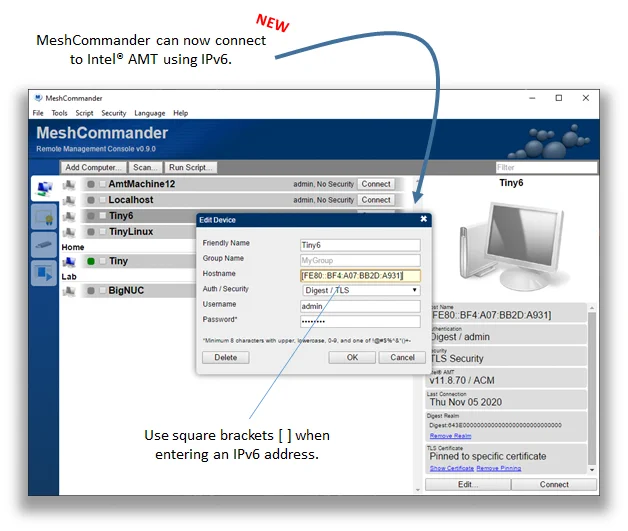The image size is (628, 531).
Task: Click the MeshCommander title bar app icon
Action: (38, 98)
